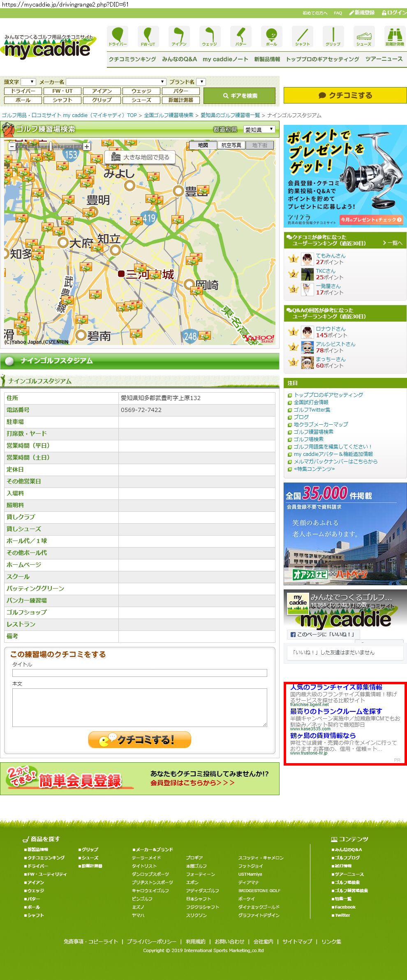Open トッププロのギアセッティング menu item
The image size is (407, 980).
[x=322, y=59]
